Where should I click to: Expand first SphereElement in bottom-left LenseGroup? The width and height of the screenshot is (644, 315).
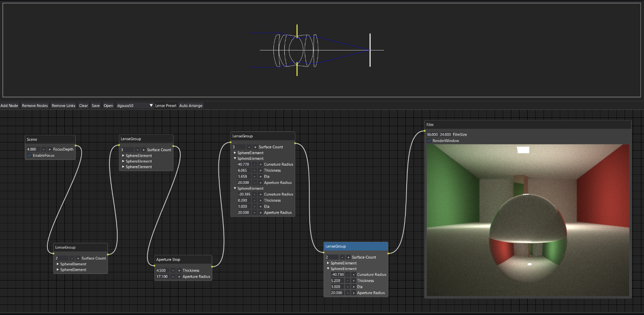point(58,264)
